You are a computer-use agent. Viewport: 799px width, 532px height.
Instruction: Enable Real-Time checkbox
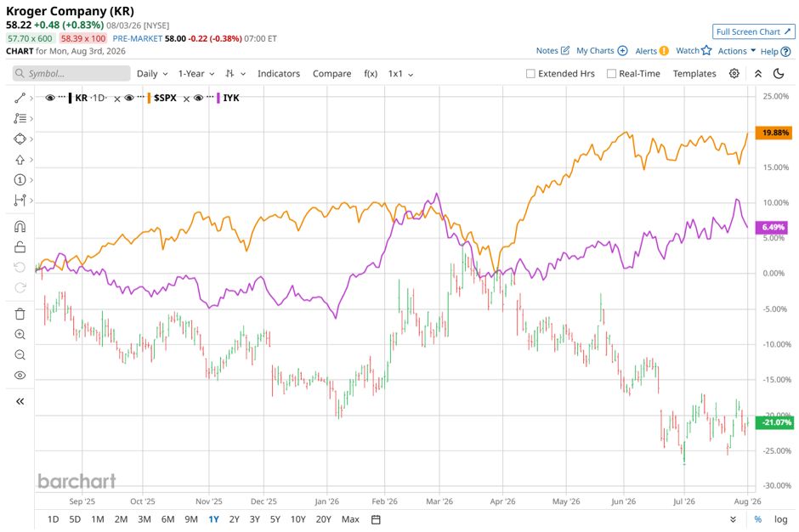coord(611,73)
